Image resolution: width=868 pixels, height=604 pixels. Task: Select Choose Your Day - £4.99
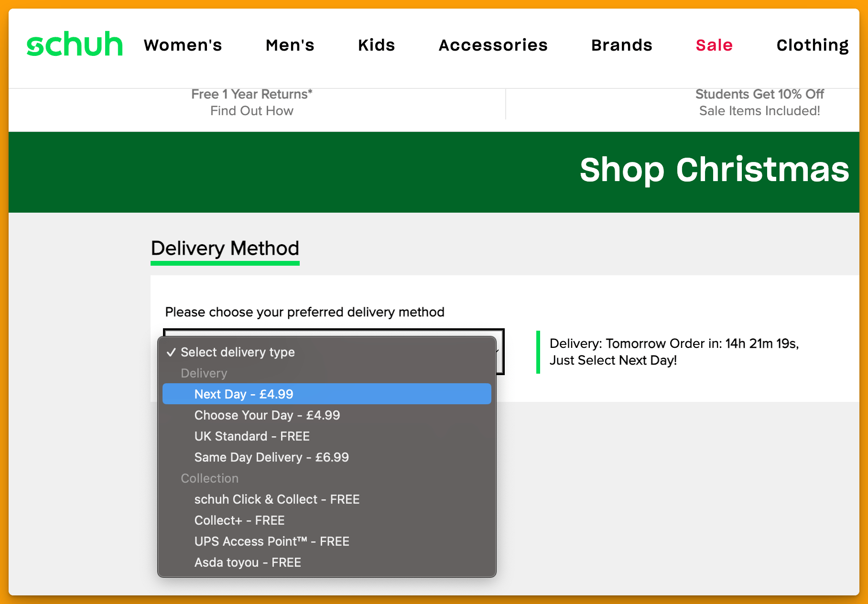click(327, 415)
